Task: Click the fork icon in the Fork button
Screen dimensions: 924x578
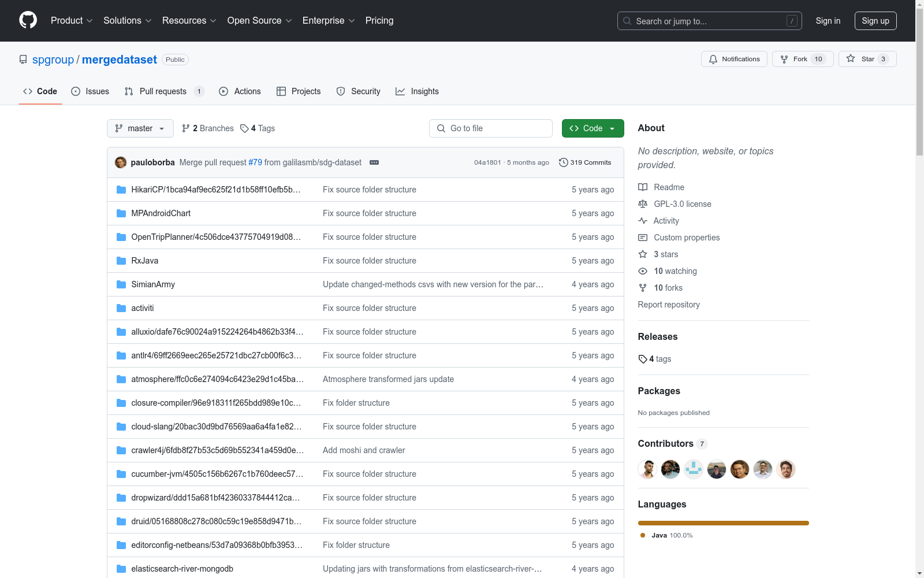Action: pyautogui.click(x=784, y=59)
